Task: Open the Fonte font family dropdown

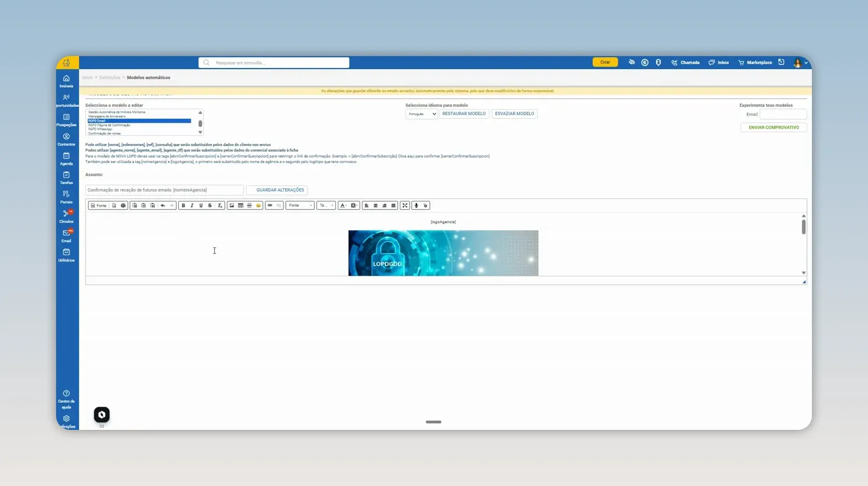Action: click(x=300, y=206)
